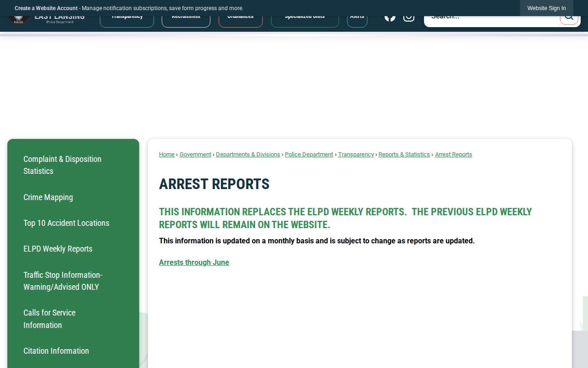The image size is (588, 368).
Task: Open Complaint & Disposition Statistics sidebar item
Action: 73,165
